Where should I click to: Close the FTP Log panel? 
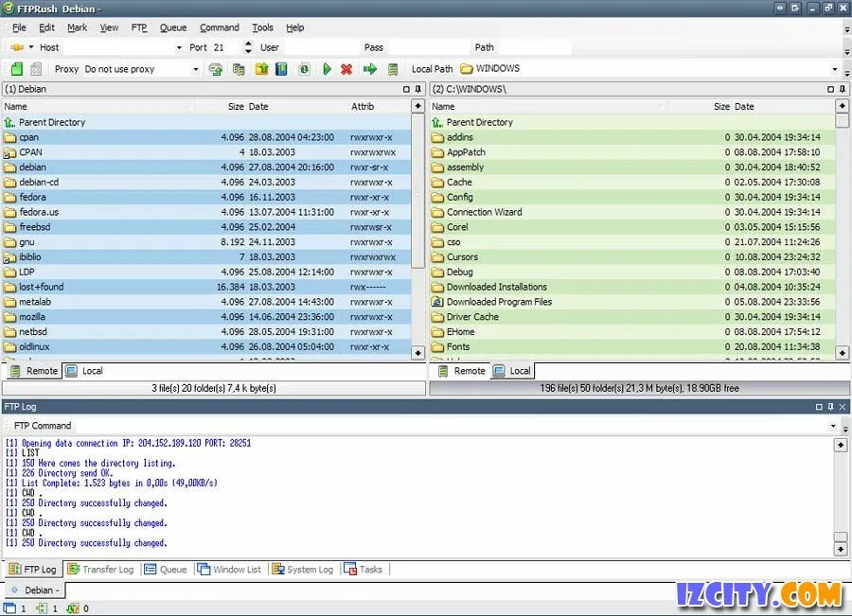[x=843, y=407]
